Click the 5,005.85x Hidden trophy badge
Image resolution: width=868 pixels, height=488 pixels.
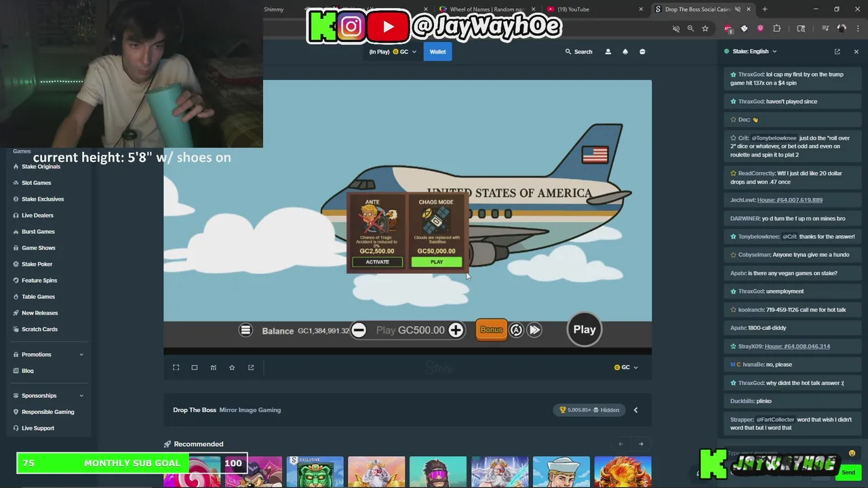[589, 410]
